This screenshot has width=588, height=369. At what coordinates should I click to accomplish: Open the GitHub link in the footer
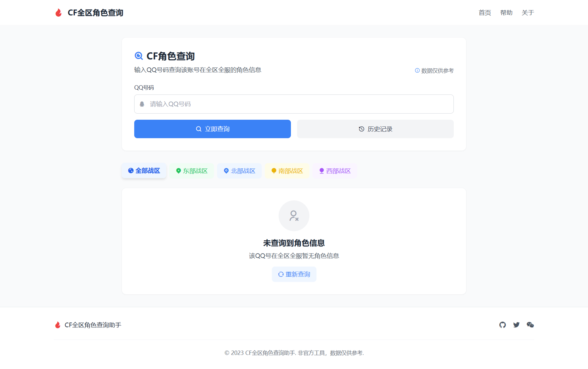pyautogui.click(x=502, y=325)
